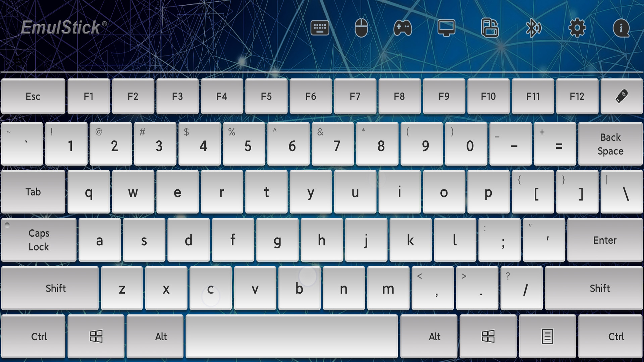Click the Esc key button
Viewport: 644px width, 362px height.
33,96
